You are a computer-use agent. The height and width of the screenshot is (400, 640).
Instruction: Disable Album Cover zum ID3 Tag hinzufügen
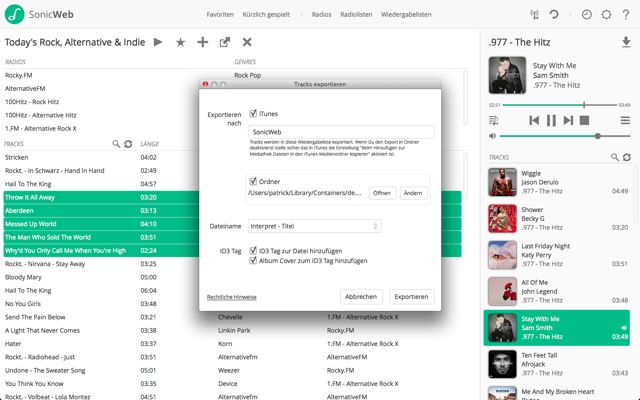click(253, 260)
